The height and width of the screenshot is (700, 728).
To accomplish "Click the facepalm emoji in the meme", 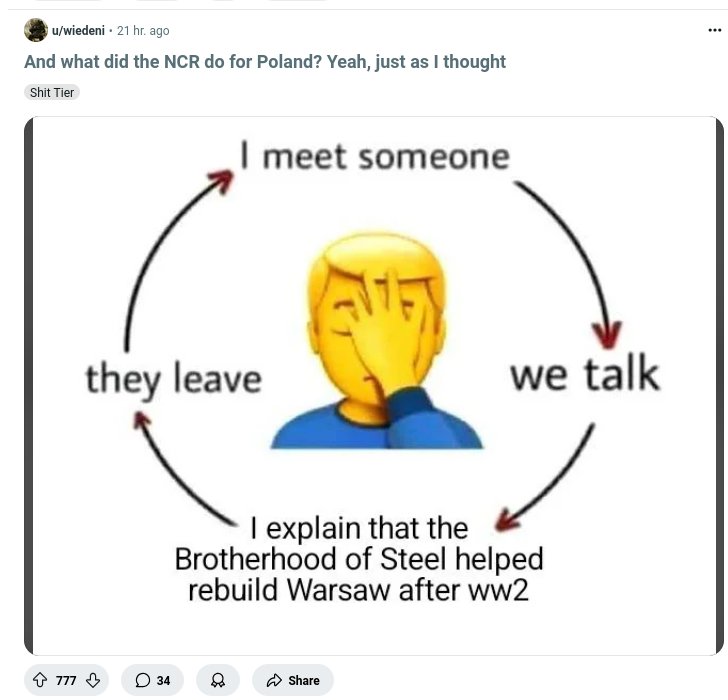I will pyautogui.click(x=377, y=340).
